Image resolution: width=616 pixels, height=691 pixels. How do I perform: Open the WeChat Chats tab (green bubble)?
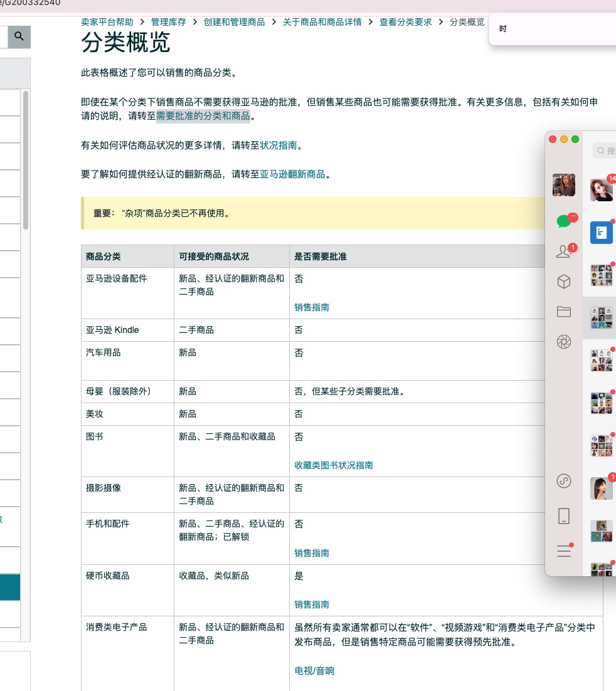[x=564, y=220]
